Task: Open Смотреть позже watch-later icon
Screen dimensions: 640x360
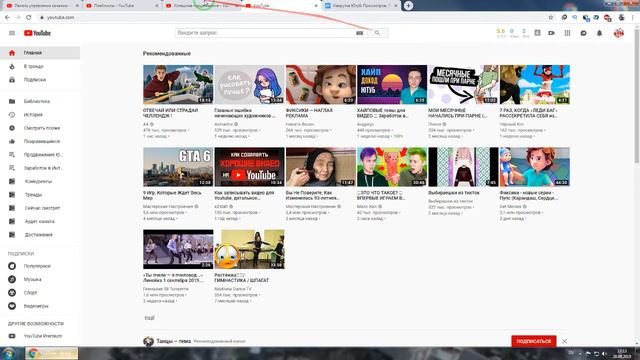Action: [x=12, y=128]
